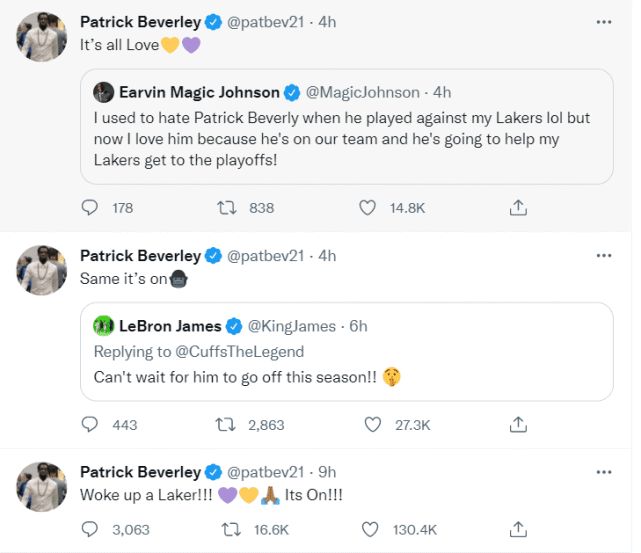The height and width of the screenshot is (553, 641).
Task: Open more options for "Same it's on" tweet
Action: click(x=603, y=255)
